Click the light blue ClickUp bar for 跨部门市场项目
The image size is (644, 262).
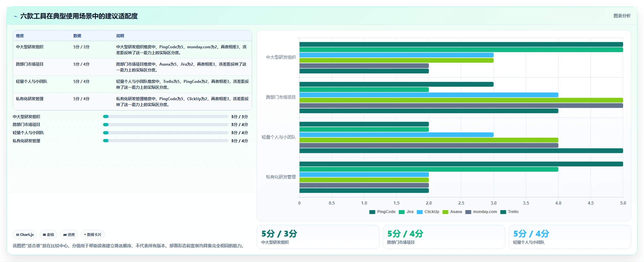[x=429, y=95]
